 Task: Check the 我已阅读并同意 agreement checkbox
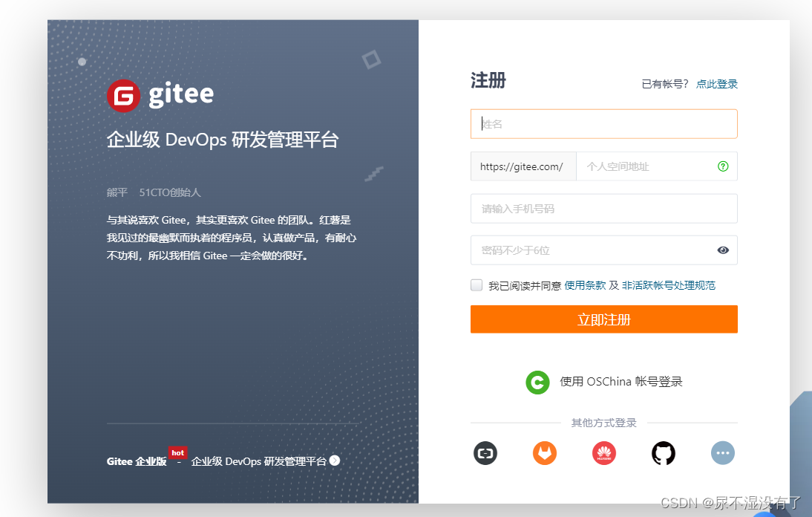[477, 285]
